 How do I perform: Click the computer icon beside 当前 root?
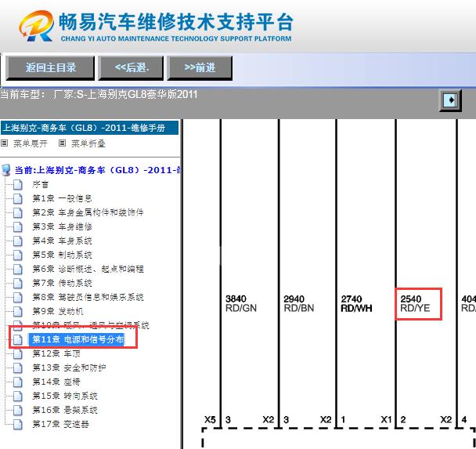pos(6,170)
